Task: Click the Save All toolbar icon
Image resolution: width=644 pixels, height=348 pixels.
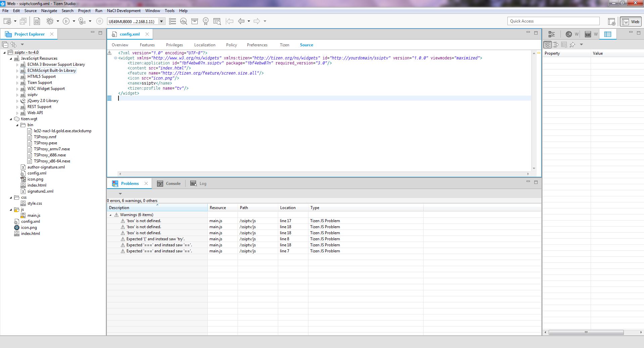Action: click(23, 21)
